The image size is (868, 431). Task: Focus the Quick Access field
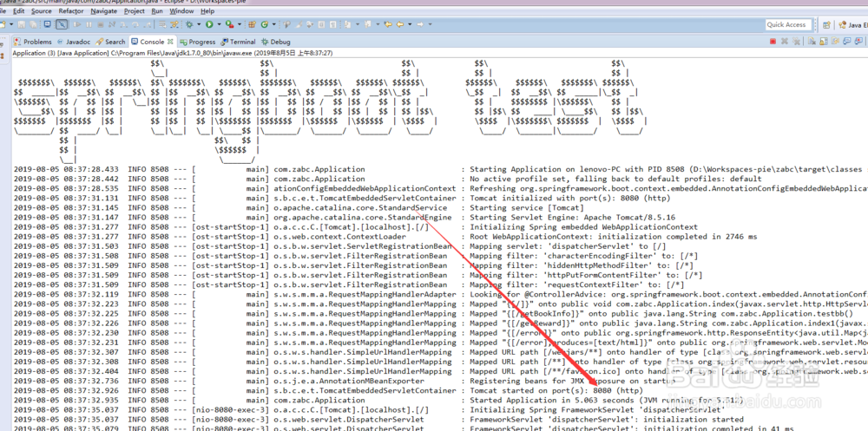tap(788, 24)
